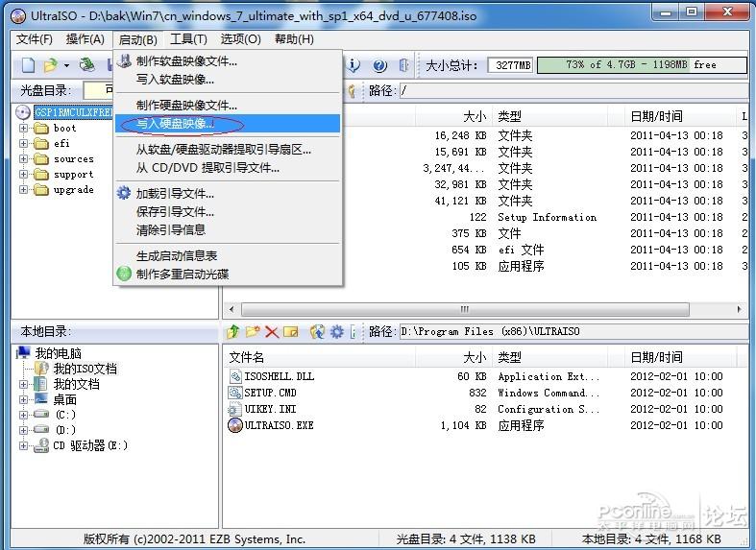Expand the 我的文档 tree node
Screen dimensions: 756x550
[23, 384]
